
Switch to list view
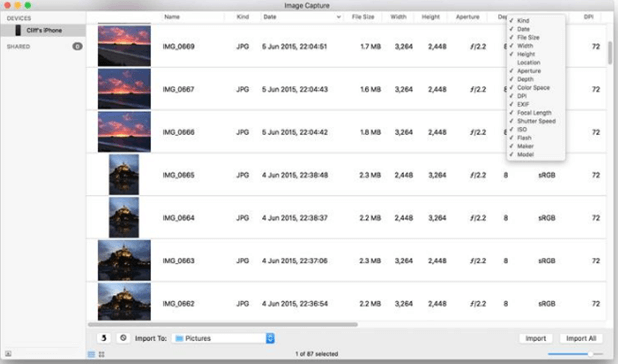tap(91, 354)
